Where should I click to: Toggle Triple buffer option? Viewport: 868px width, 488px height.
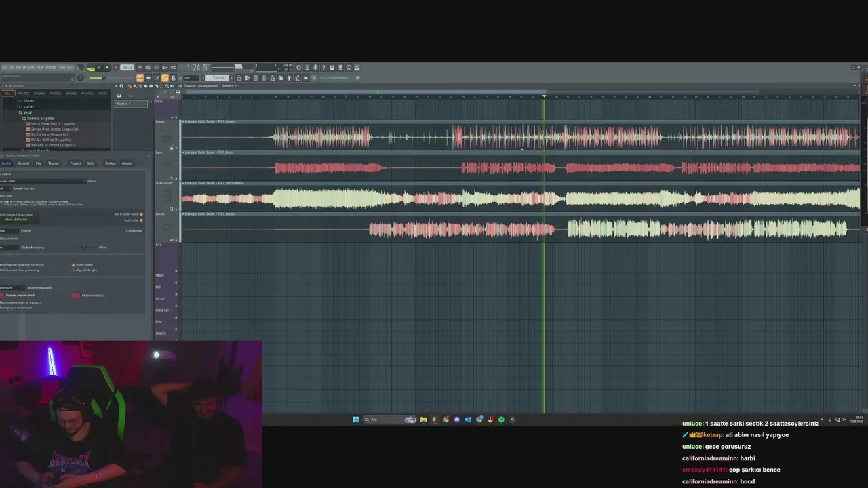pyautogui.click(x=141, y=220)
